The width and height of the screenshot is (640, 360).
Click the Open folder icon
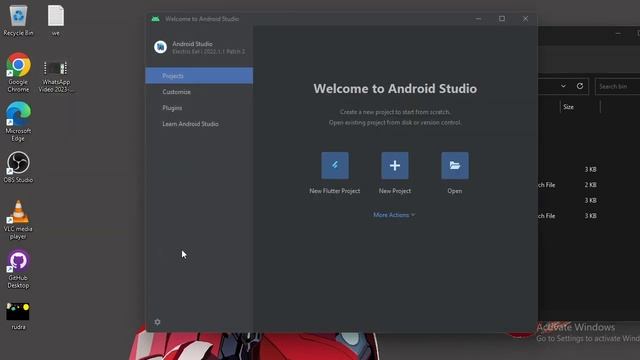pos(455,165)
